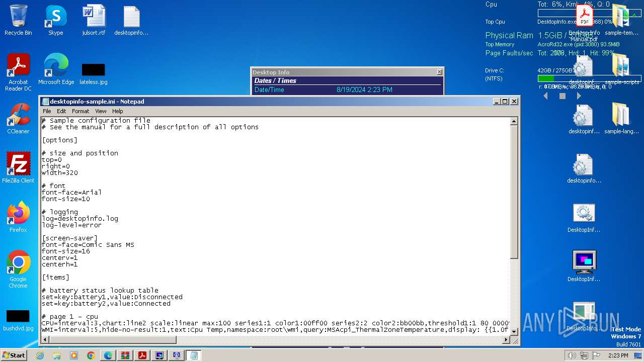Open Windows Explorer from taskbar
Viewport: 644px width, 362px height.
[x=57, y=355]
